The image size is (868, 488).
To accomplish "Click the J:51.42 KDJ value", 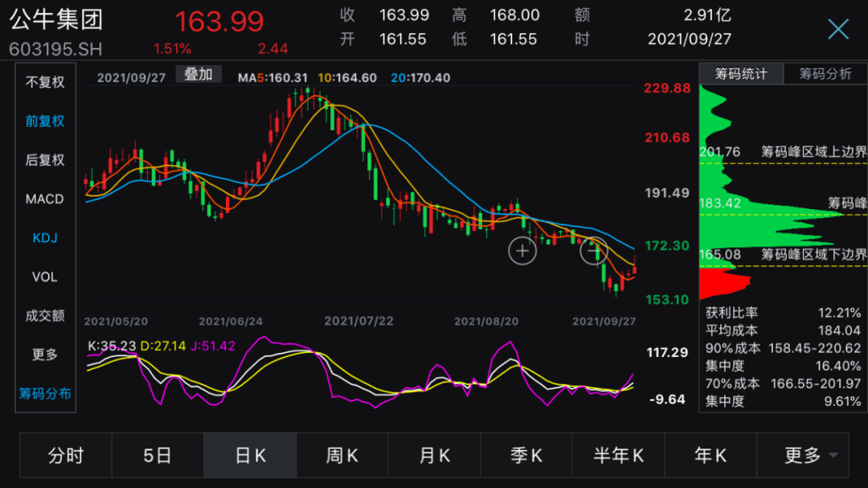I will [x=213, y=346].
